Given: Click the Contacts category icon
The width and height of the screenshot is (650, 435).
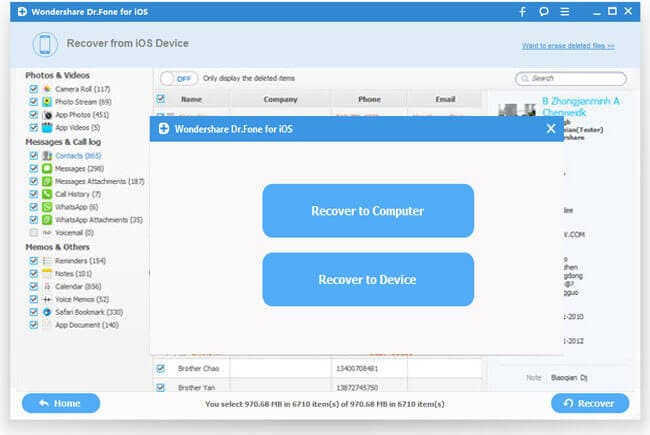Looking at the screenshot, I should (x=47, y=156).
